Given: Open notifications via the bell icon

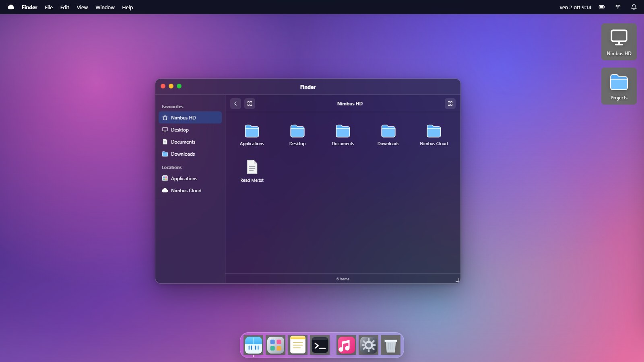Looking at the screenshot, I should [634, 7].
